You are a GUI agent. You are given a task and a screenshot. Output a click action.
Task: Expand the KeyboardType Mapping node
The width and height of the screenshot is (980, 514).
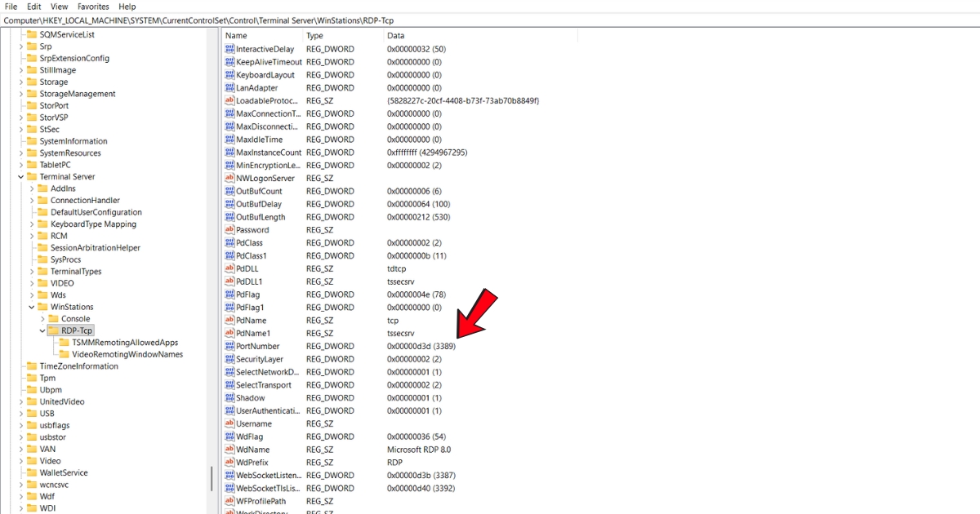[x=32, y=224]
